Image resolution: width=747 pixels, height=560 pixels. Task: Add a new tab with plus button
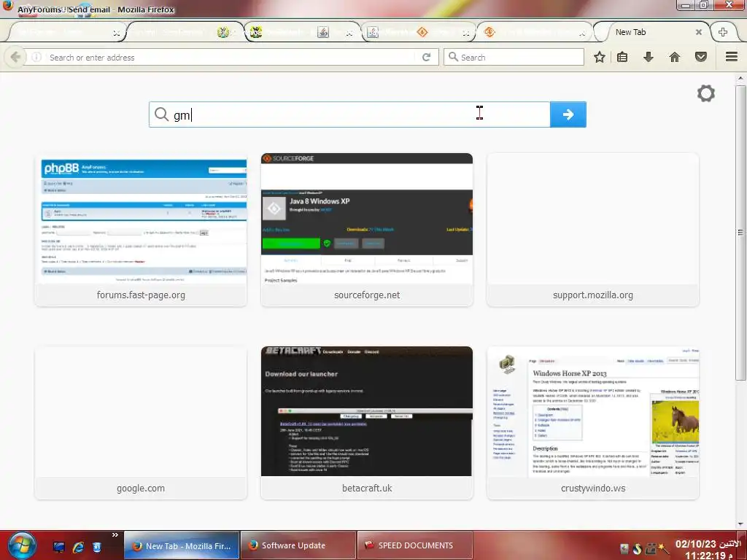723,32
